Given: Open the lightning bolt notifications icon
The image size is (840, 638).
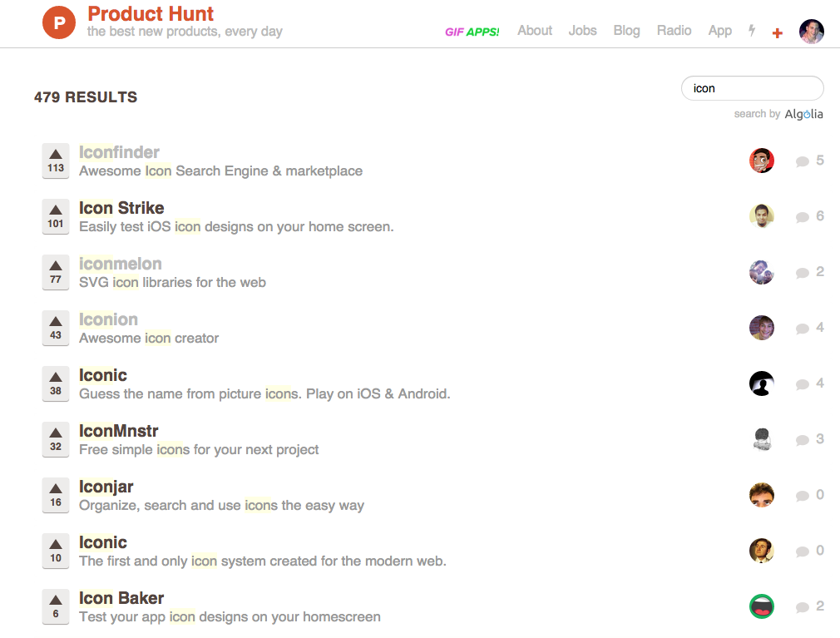Looking at the screenshot, I should coord(752,31).
